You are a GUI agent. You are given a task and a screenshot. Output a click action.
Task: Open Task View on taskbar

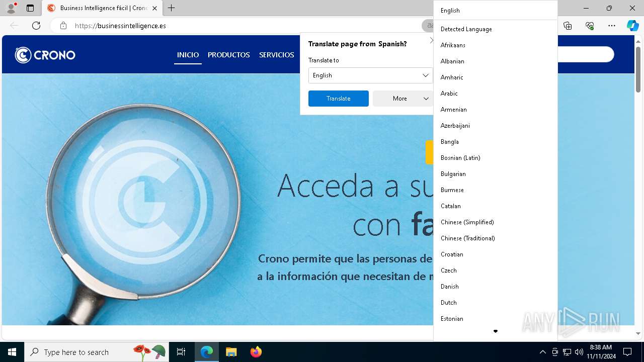coord(181,352)
